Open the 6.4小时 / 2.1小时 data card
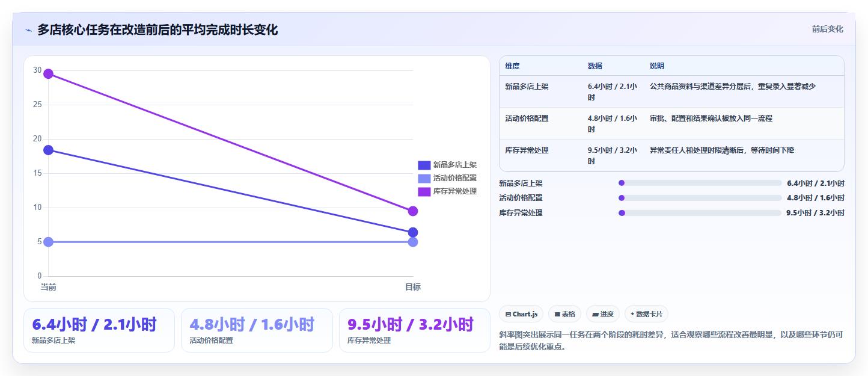Image resolution: width=868 pixels, height=376 pixels. point(99,330)
